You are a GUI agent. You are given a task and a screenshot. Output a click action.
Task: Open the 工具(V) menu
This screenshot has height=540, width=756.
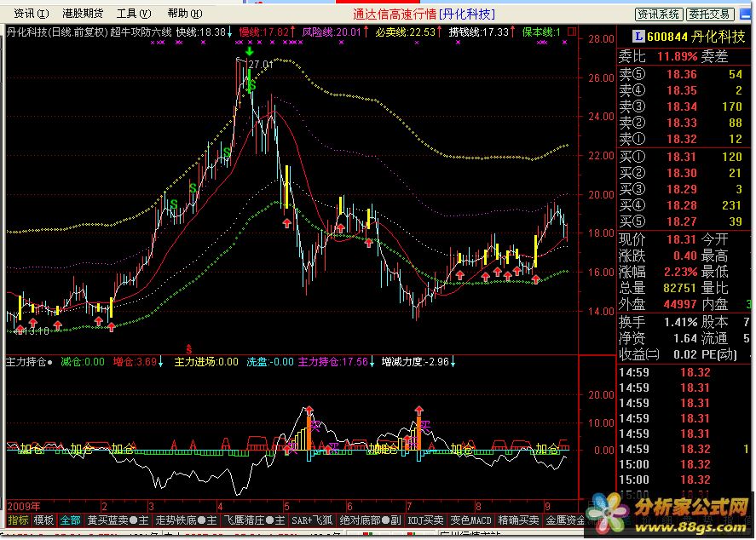point(134,14)
